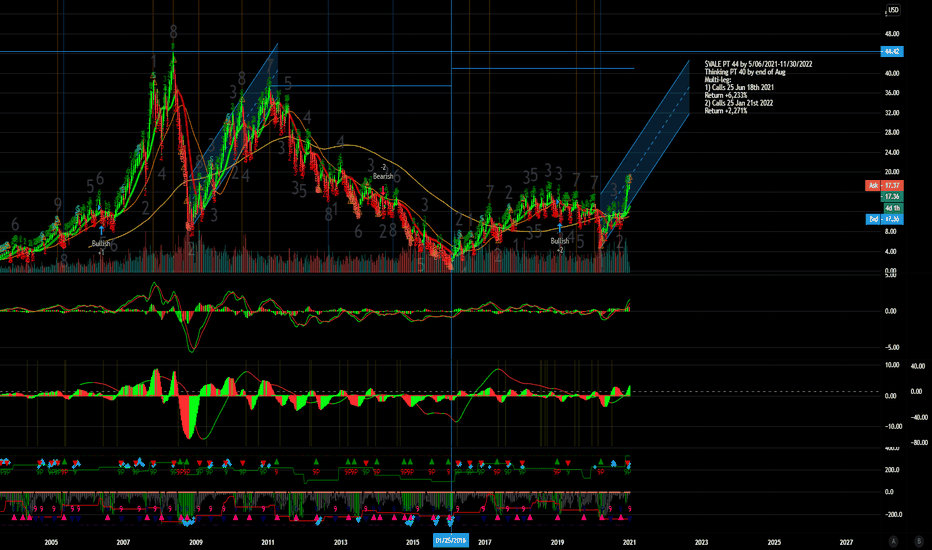The width and height of the screenshot is (932, 550).
Task: Click 2015 on the time axis
Action: pyautogui.click(x=413, y=542)
